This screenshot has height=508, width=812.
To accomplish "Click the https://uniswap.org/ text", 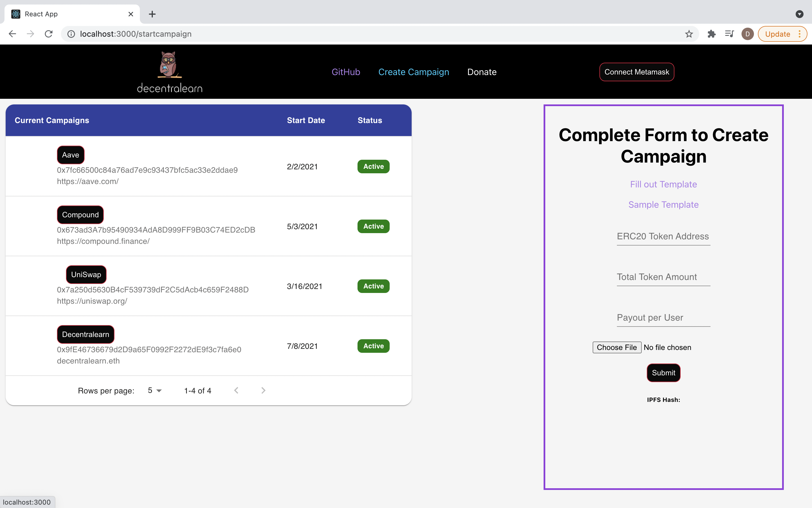I will click(92, 301).
